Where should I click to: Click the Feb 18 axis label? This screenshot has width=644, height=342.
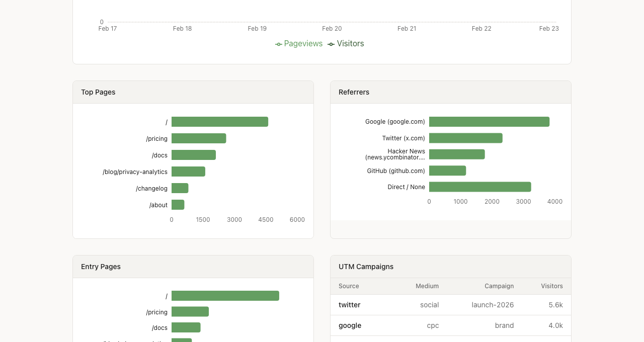pyautogui.click(x=182, y=29)
